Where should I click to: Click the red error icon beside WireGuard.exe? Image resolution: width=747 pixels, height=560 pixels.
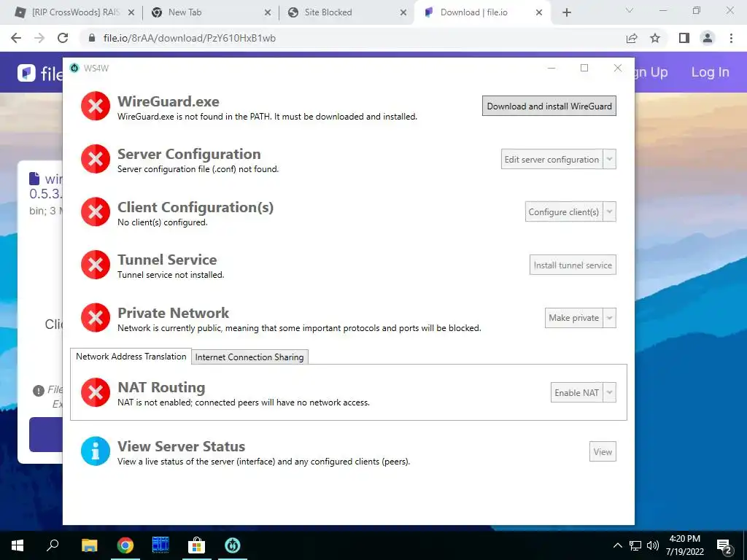(x=96, y=106)
